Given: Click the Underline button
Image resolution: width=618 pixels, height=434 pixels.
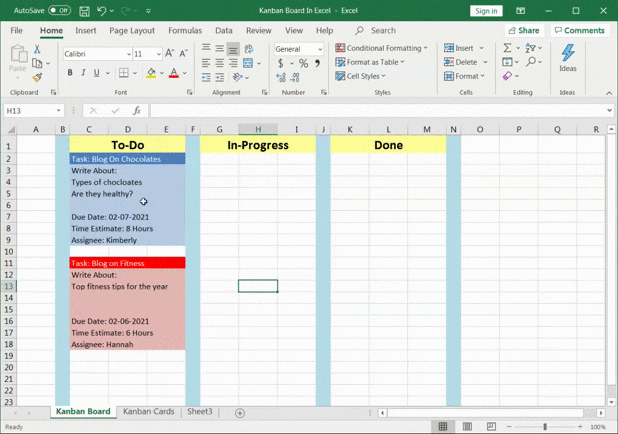Looking at the screenshot, I should click(x=96, y=73).
